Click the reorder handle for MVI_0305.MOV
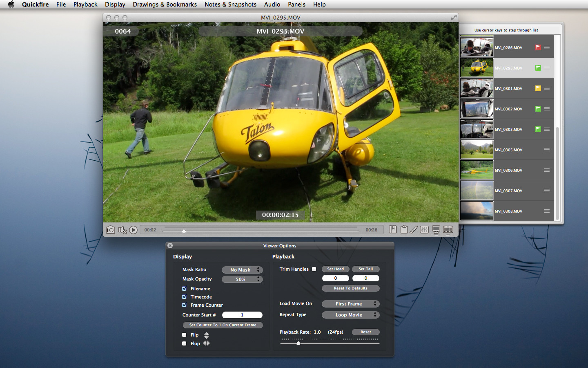This screenshot has width=588, height=368. (x=547, y=150)
